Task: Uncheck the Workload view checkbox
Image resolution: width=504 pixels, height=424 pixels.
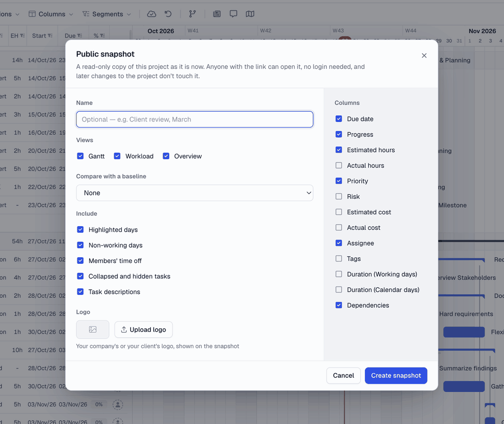Action: [117, 156]
